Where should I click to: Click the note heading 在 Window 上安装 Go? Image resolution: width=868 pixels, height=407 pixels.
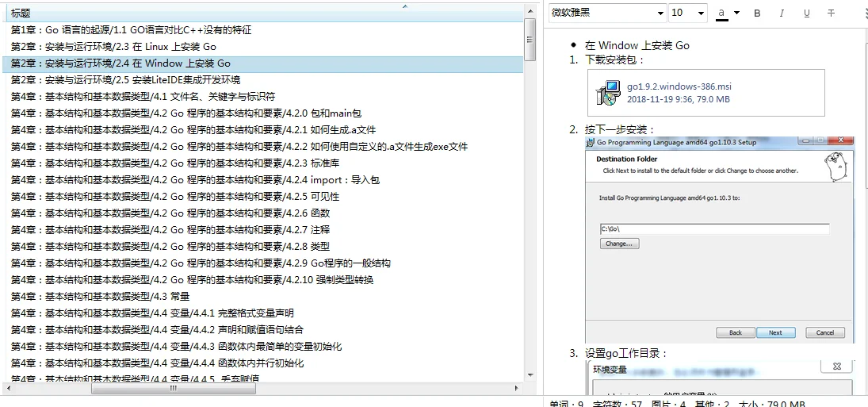pyautogui.click(x=637, y=45)
